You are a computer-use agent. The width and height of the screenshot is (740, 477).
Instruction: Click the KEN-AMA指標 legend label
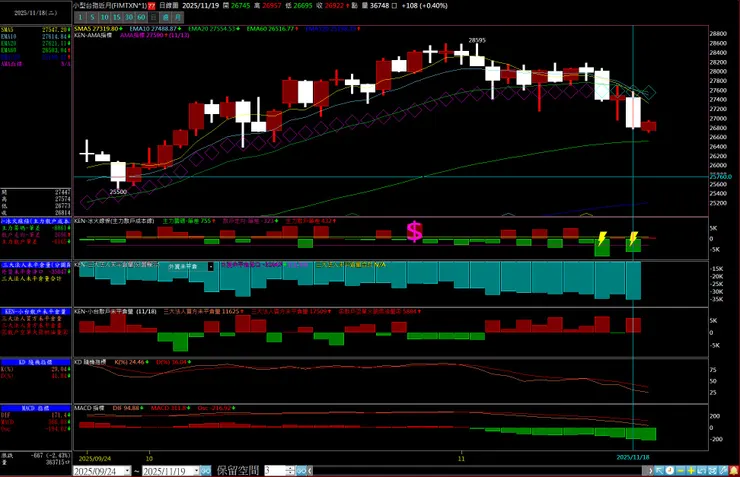[x=93, y=35]
